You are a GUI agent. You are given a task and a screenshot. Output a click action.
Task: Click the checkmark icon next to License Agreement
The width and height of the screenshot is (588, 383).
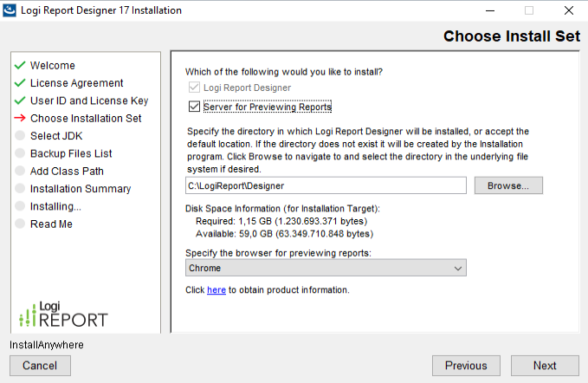(19, 83)
